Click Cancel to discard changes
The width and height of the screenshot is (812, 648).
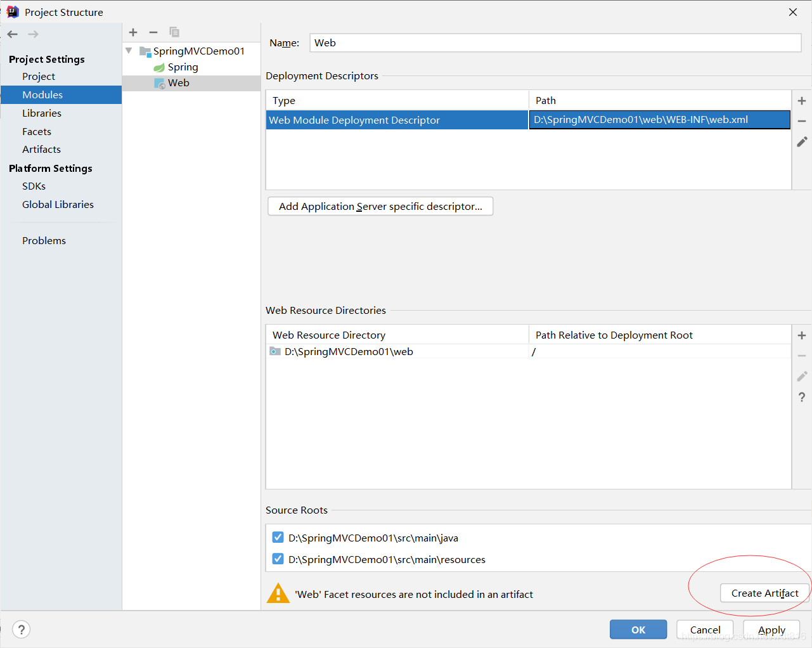tap(705, 630)
